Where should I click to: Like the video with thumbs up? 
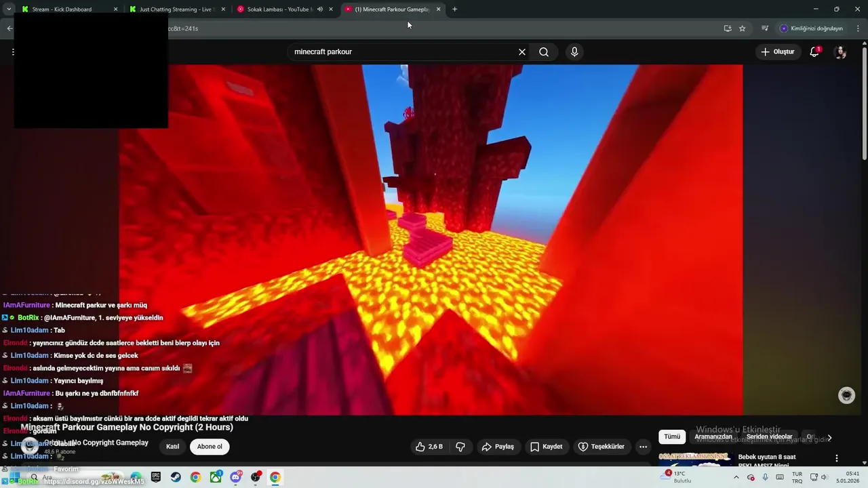[x=429, y=447]
